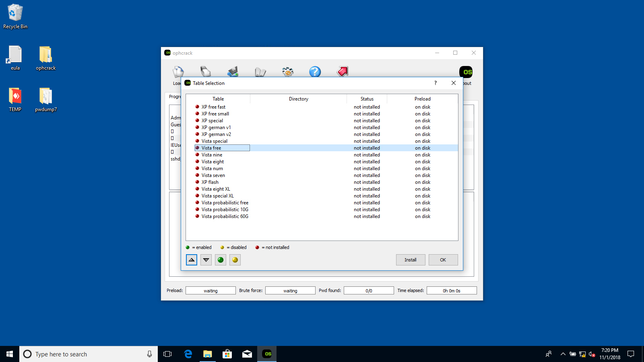Click 'not installed' status of Vista nine
This screenshot has width=644, height=362.
tap(367, 155)
